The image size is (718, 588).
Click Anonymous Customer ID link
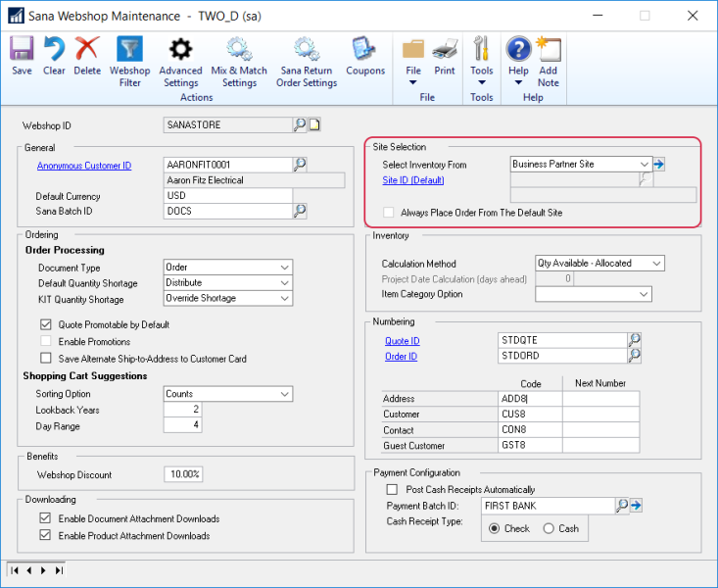pos(84,166)
